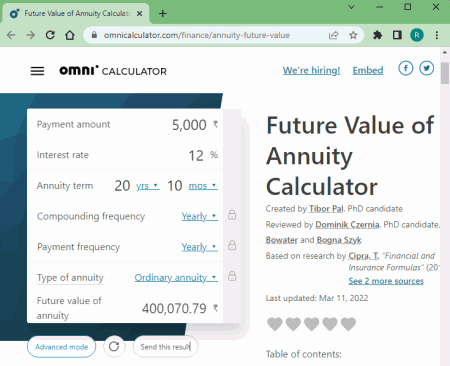Edit Annuity term years value 20
The height and width of the screenshot is (366, 450).
tap(122, 186)
